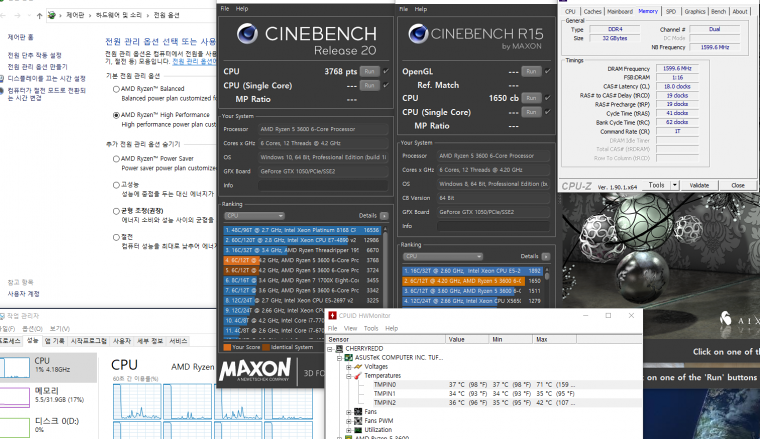Open the CPU ranking dropdown in Cinebench R15
This screenshot has height=439, width=760.
(443, 256)
